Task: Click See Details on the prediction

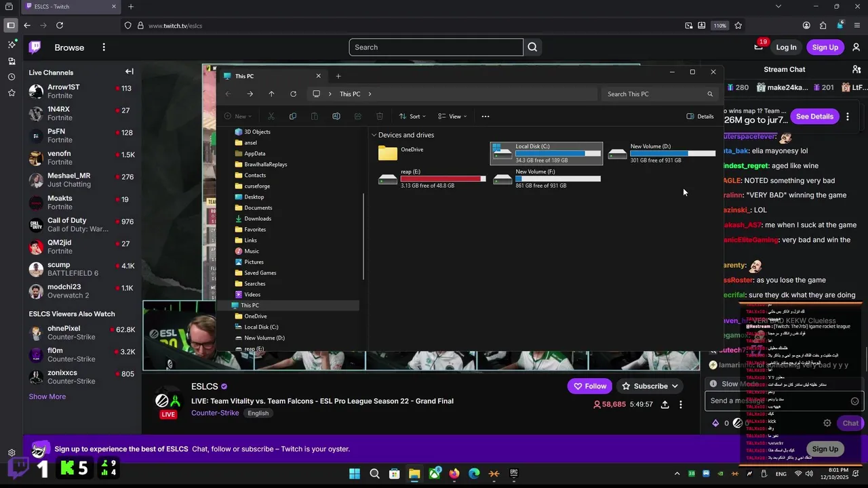Action: (814, 117)
